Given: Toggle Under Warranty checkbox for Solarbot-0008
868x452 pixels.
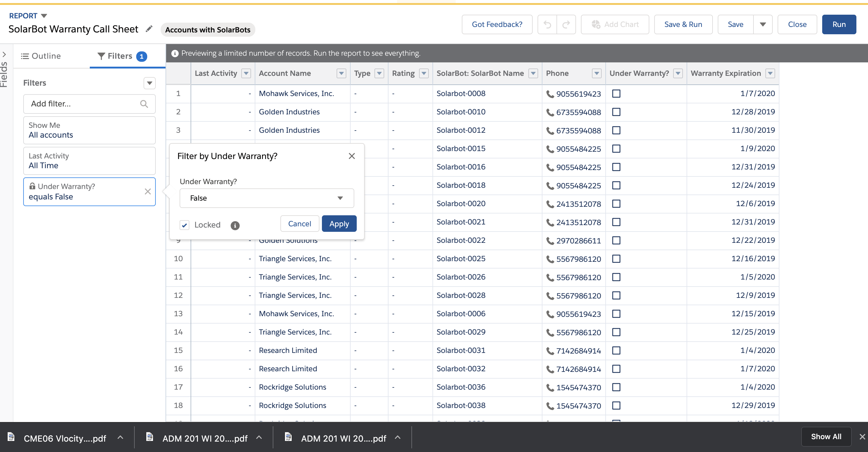Looking at the screenshot, I should coord(616,94).
